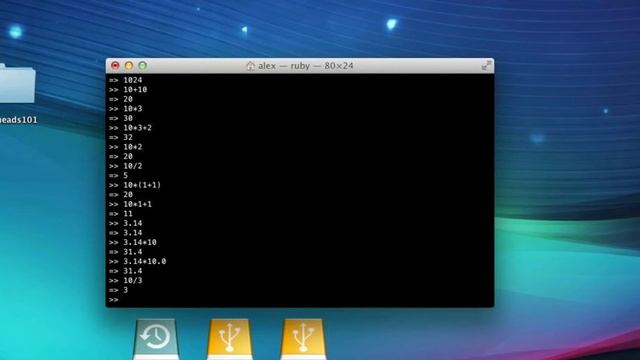Click the output line '=> 5'
Image resolution: width=640 pixels, height=360 pixels.
tap(118, 175)
